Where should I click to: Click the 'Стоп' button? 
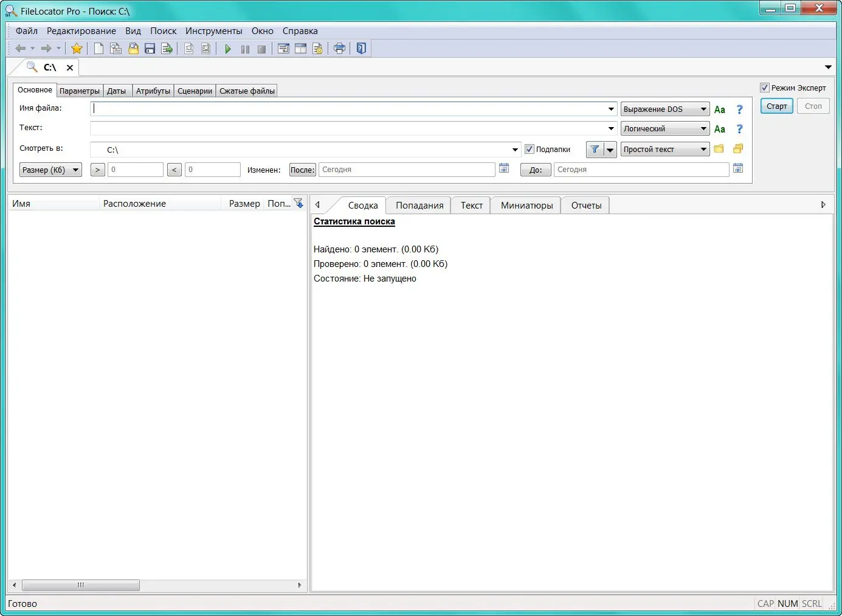click(813, 106)
